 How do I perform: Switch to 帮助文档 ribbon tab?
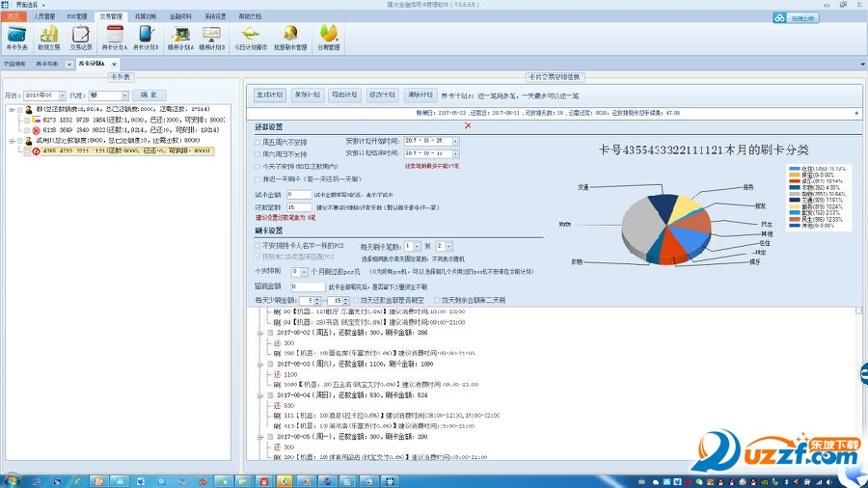pos(250,16)
